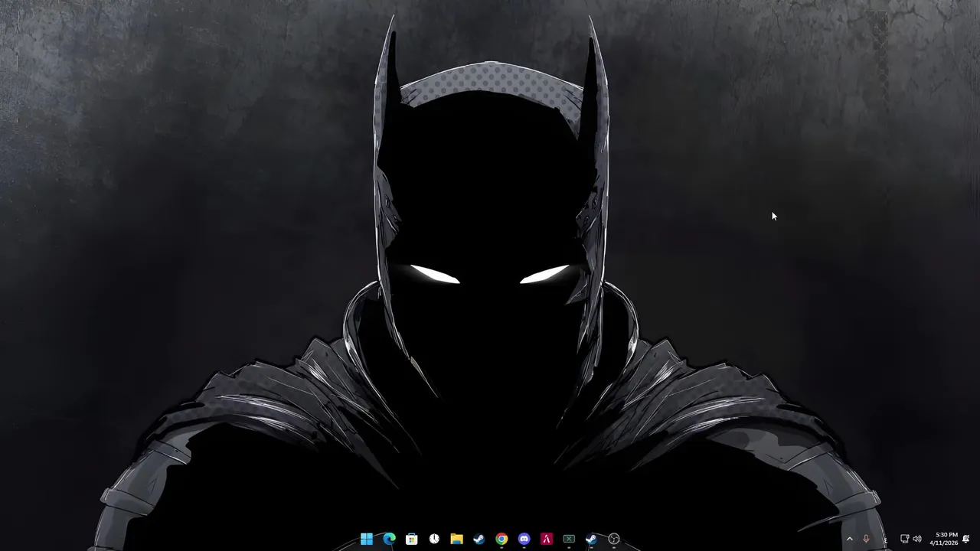The height and width of the screenshot is (551, 980).
Task: Launch Microsoft Edge from taskbar
Action: point(389,539)
